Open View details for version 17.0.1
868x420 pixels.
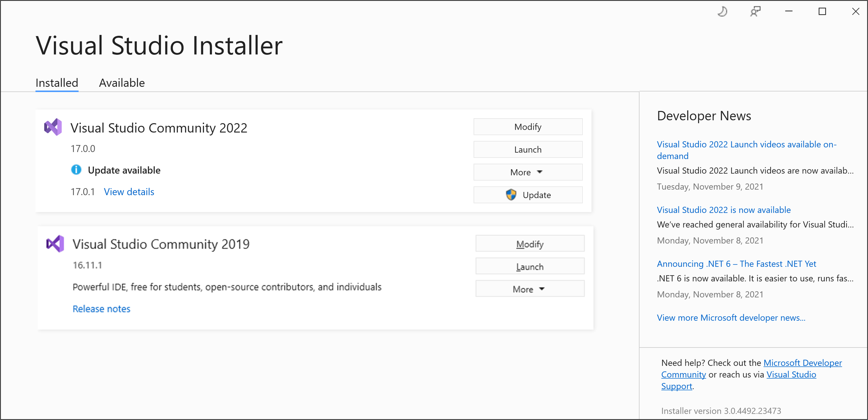pyautogui.click(x=129, y=192)
